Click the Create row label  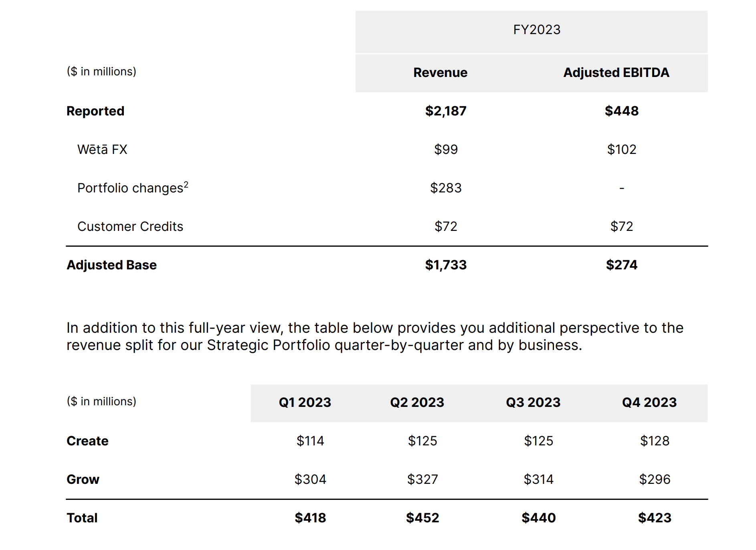(x=87, y=441)
